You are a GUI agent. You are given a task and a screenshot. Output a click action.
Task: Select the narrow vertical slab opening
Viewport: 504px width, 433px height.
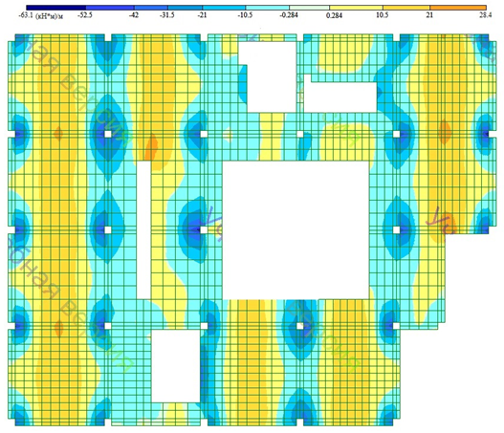144,230
